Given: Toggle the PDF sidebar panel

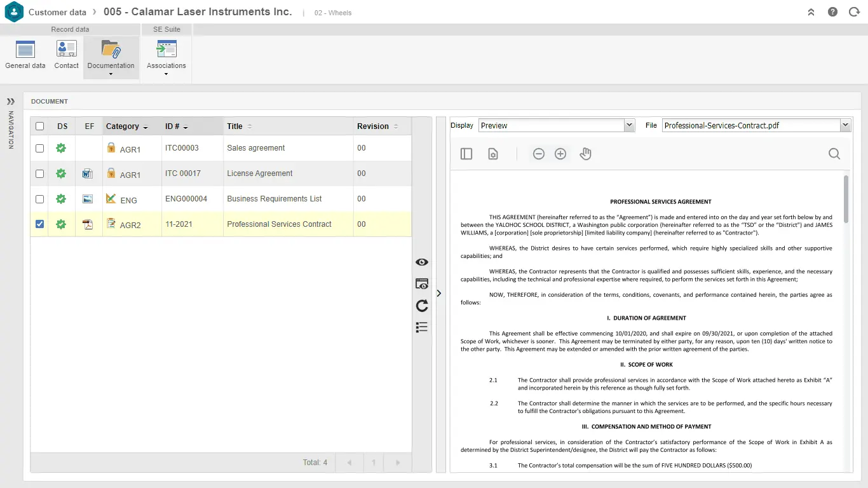Looking at the screenshot, I should tap(466, 154).
